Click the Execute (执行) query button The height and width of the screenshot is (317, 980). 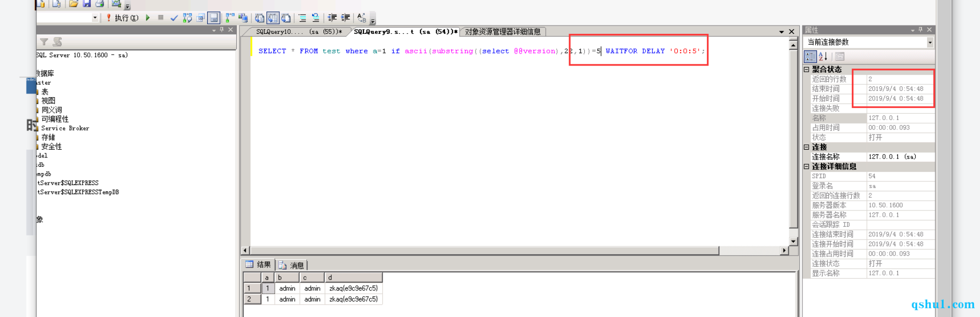[x=122, y=18]
